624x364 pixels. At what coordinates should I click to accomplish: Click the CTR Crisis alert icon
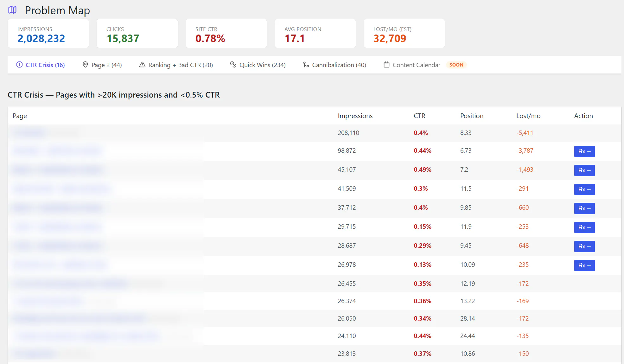click(x=19, y=65)
